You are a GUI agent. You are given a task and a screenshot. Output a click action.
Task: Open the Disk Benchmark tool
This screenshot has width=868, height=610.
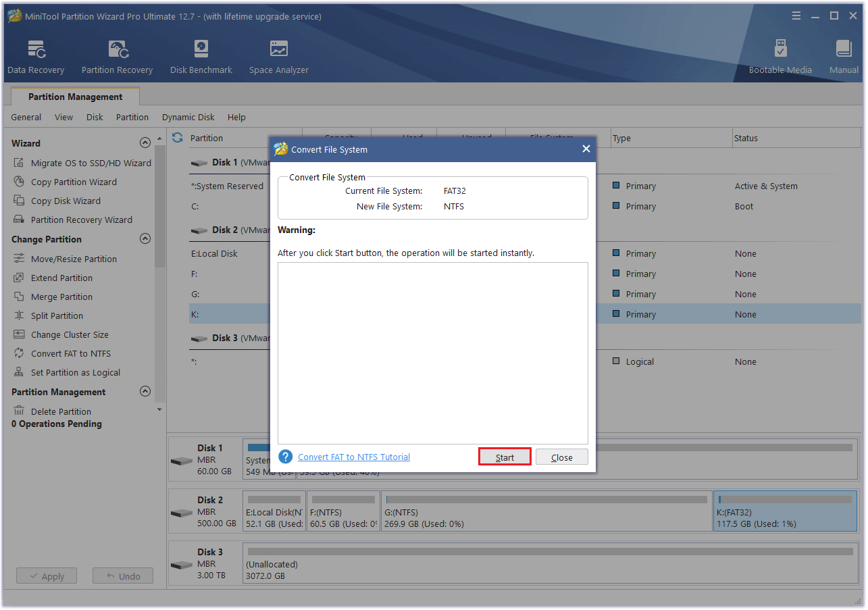201,57
